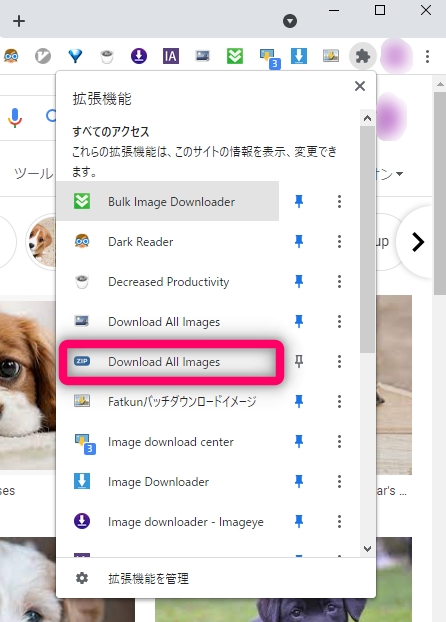The width and height of the screenshot is (446, 622).
Task: Open more options for Image download center
Action: tap(339, 441)
